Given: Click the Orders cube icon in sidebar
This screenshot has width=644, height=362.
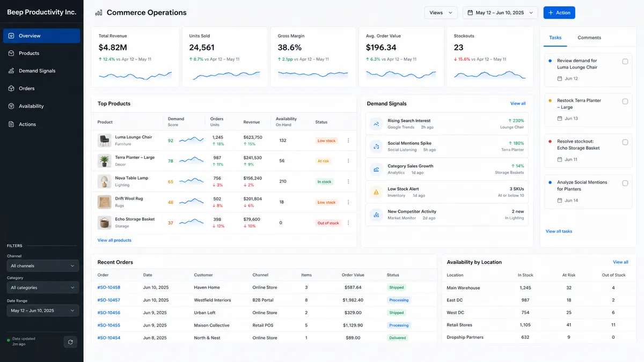Looking at the screenshot, I should (x=11, y=88).
